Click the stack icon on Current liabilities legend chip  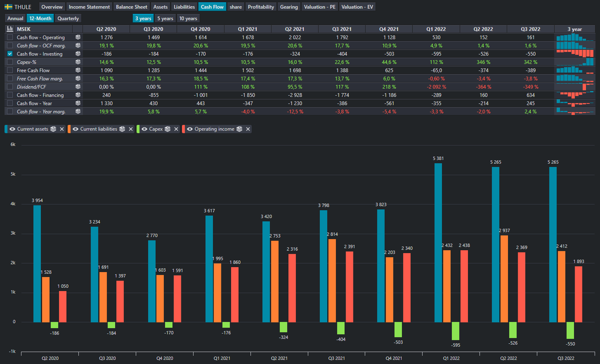click(122, 129)
